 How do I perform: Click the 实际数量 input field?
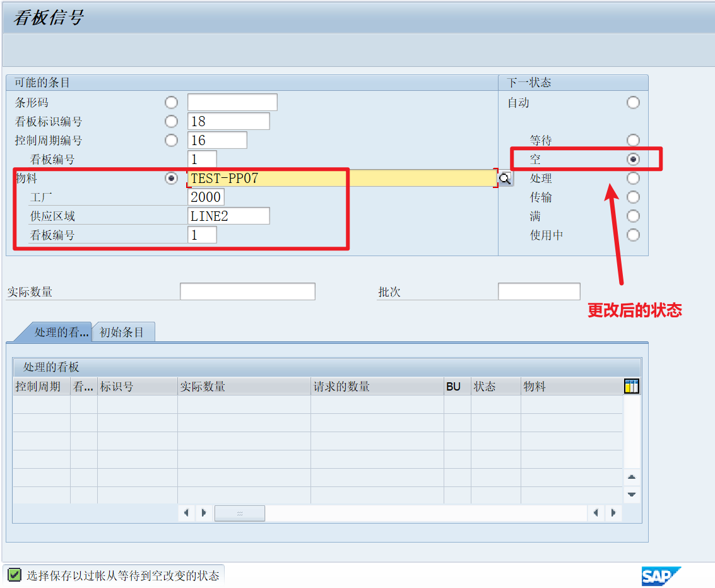click(247, 291)
